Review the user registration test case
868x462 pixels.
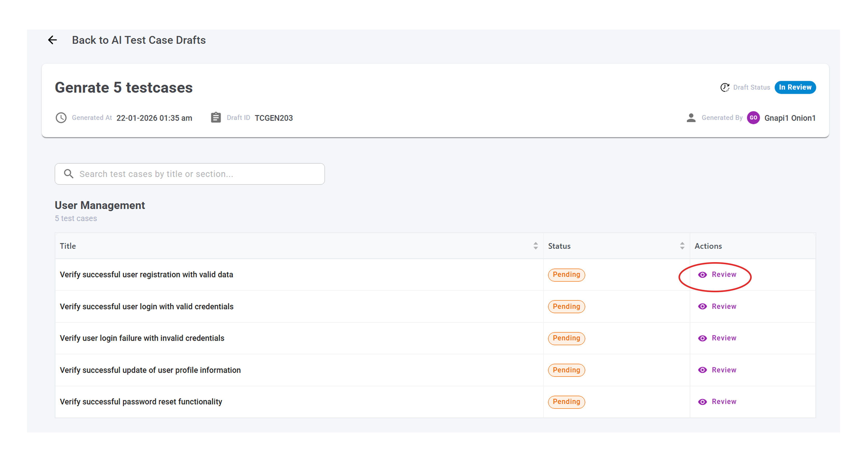click(x=723, y=275)
